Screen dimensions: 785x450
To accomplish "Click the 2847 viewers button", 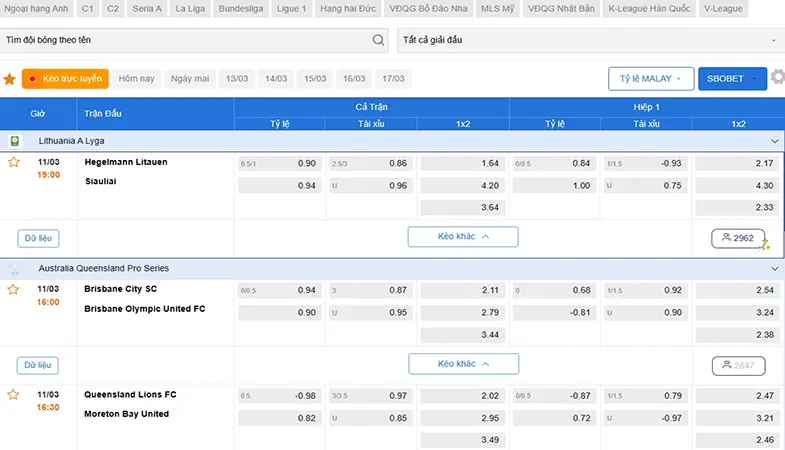I will pos(738,365).
